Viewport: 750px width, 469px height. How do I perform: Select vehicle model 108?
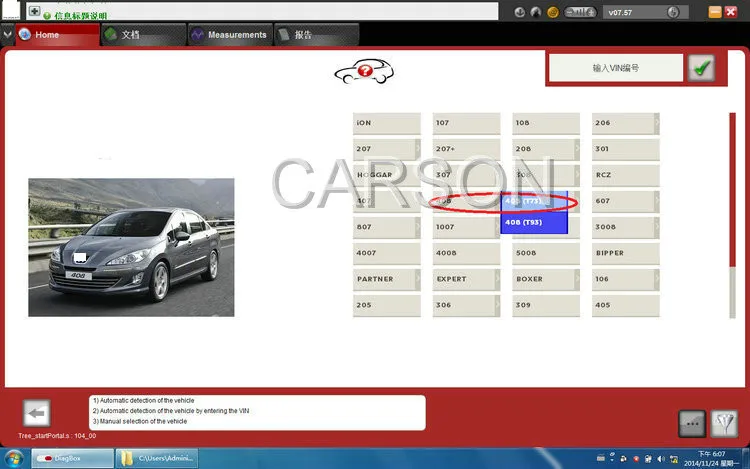[x=546, y=123]
